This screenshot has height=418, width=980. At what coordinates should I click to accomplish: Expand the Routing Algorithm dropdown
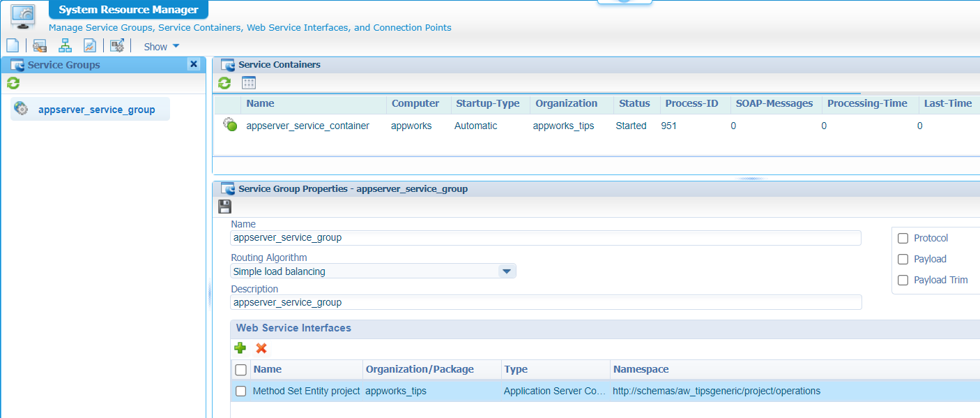(x=507, y=271)
